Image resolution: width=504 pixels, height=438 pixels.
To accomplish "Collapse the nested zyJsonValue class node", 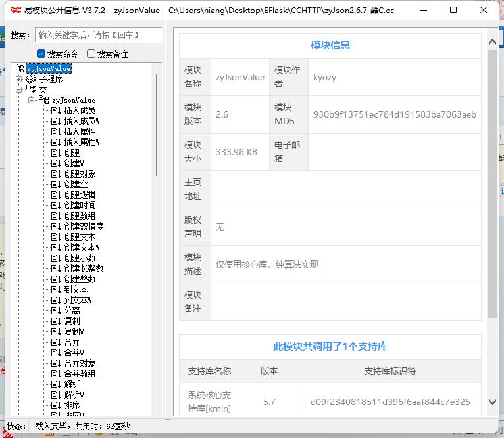I will [x=31, y=100].
